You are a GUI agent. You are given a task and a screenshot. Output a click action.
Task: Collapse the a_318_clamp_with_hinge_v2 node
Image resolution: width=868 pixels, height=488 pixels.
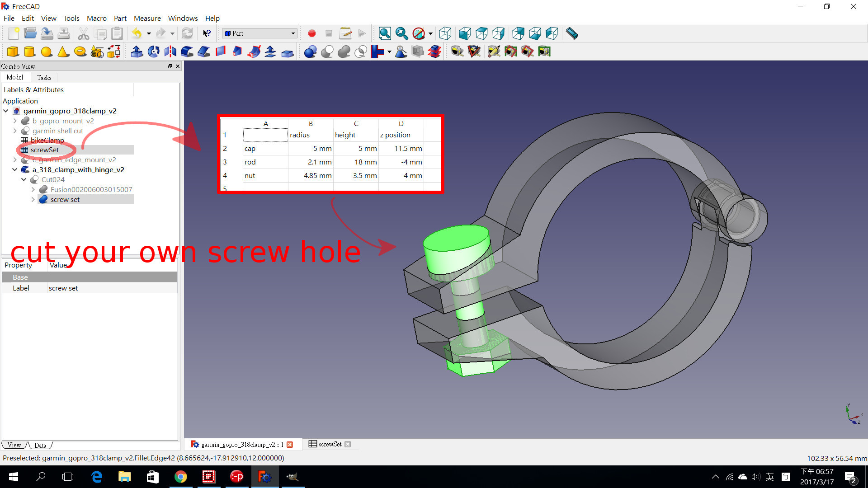pyautogui.click(x=15, y=169)
